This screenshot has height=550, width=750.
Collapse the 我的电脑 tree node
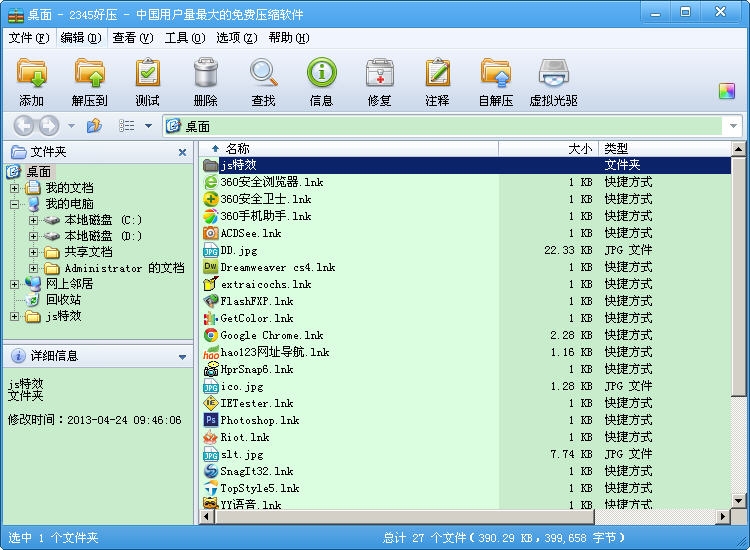coord(14,204)
